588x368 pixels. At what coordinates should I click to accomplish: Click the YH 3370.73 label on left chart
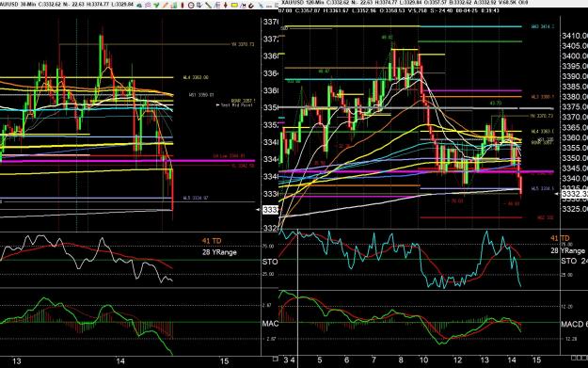coord(243,44)
